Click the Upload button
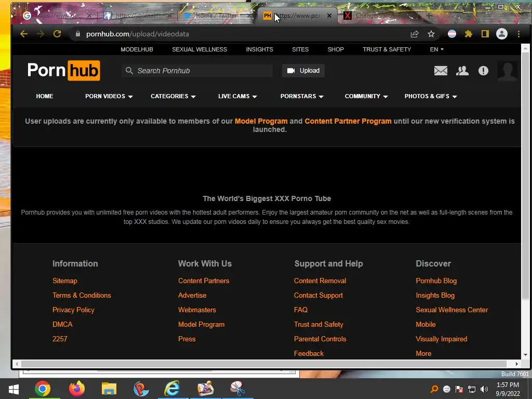Viewport: 532px width, 399px height. [303, 71]
